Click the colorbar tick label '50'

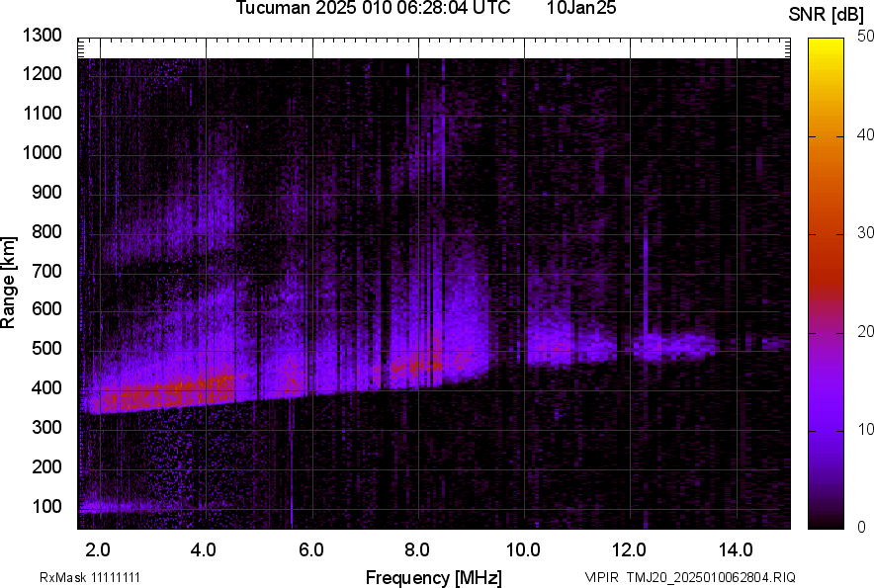click(x=866, y=37)
